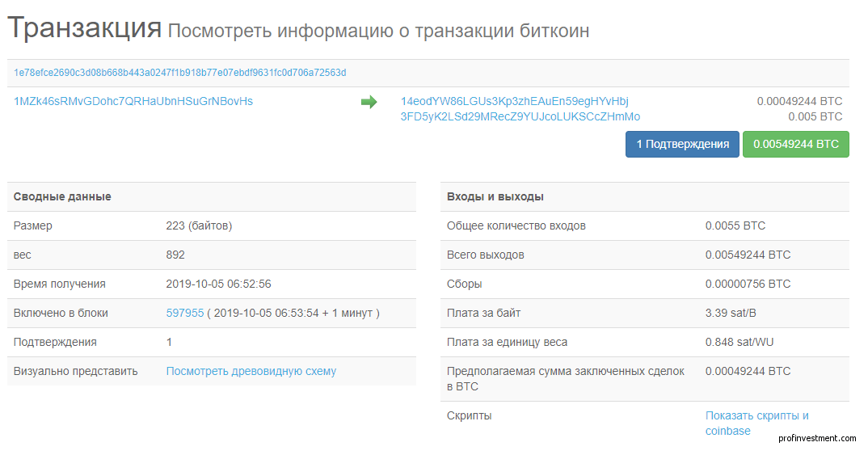Click the blue '1 Подтверждения' button
Image resolution: width=868 pixels, height=455 pixels.
click(682, 144)
